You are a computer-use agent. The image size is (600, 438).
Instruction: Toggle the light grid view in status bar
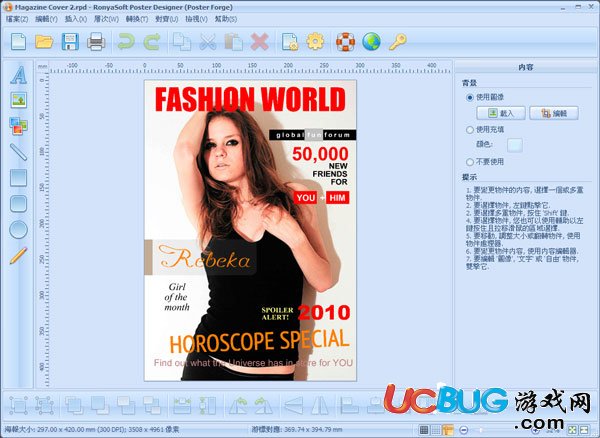point(435,430)
